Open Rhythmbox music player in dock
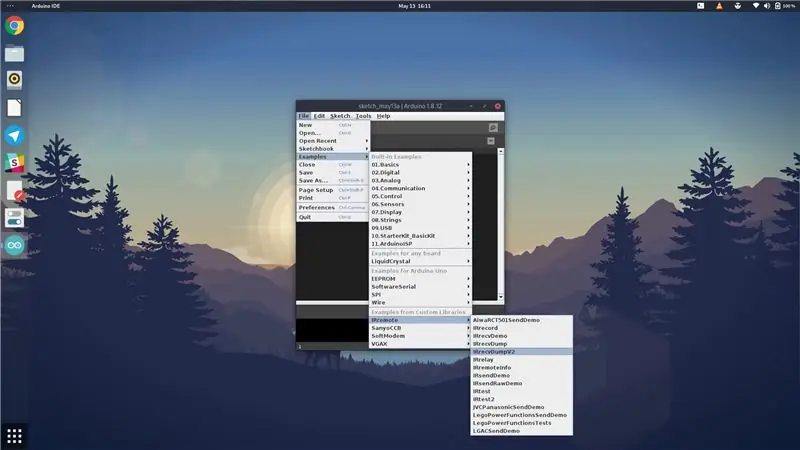 coord(14,80)
